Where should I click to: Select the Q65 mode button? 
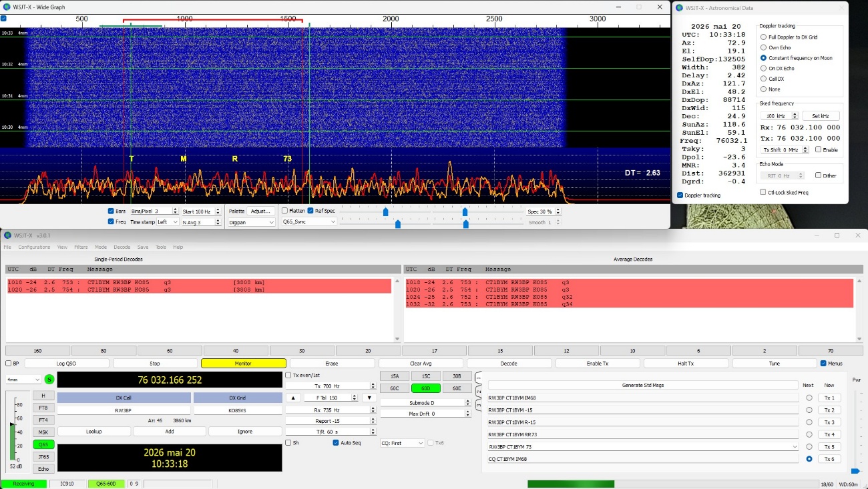click(x=43, y=444)
